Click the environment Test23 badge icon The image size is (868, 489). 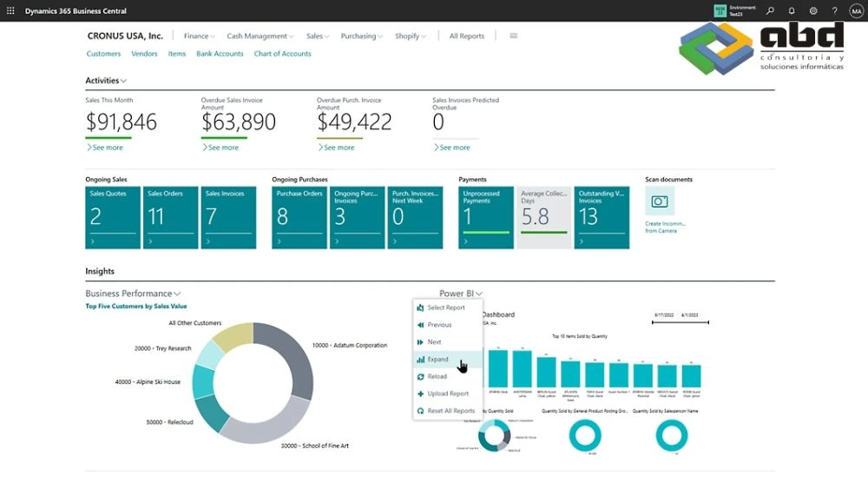pos(720,10)
